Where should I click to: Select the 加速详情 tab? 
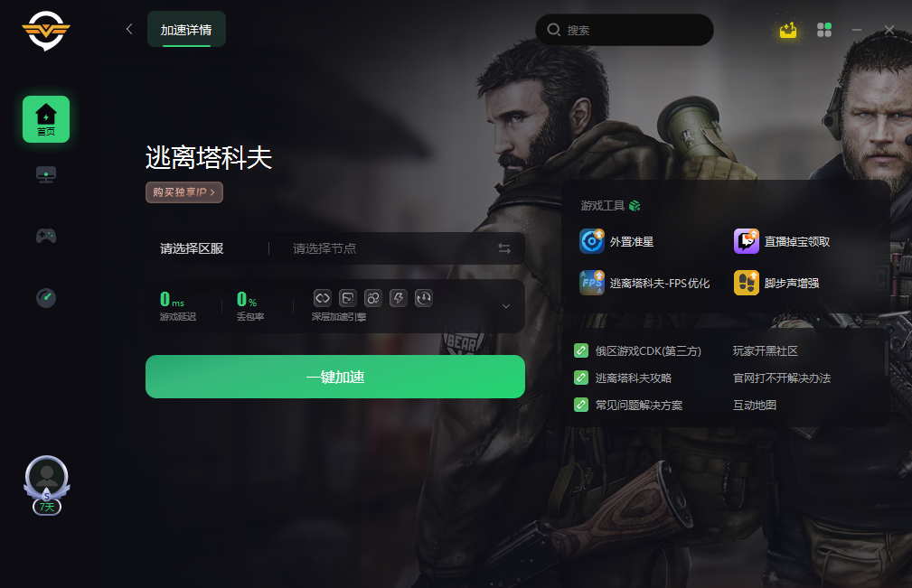point(186,30)
